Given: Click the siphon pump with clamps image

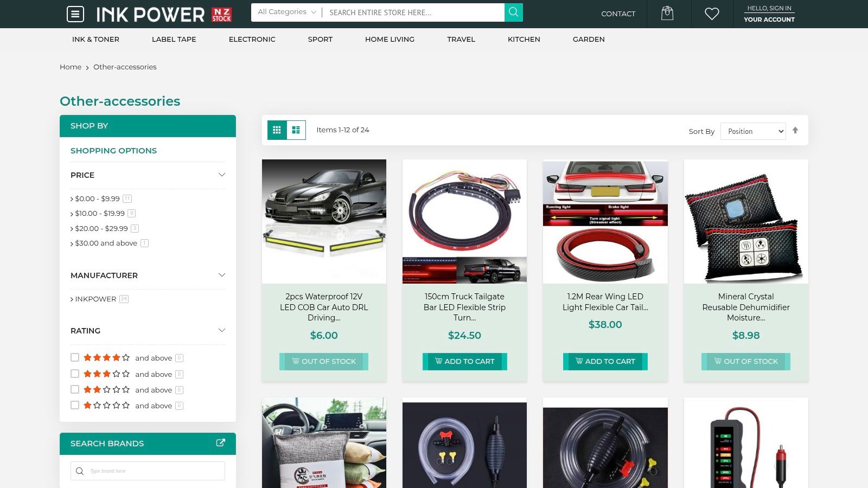Looking at the screenshot, I should coord(465,443).
